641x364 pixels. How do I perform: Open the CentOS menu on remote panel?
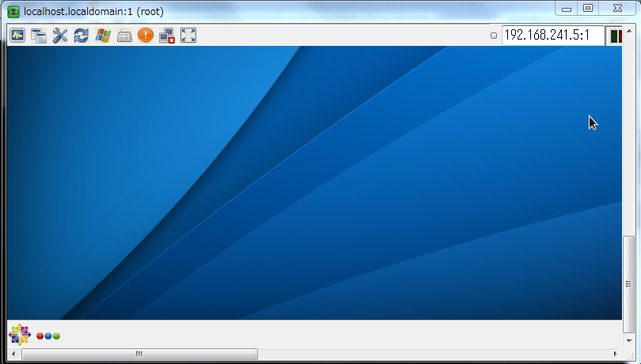[19, 335]
